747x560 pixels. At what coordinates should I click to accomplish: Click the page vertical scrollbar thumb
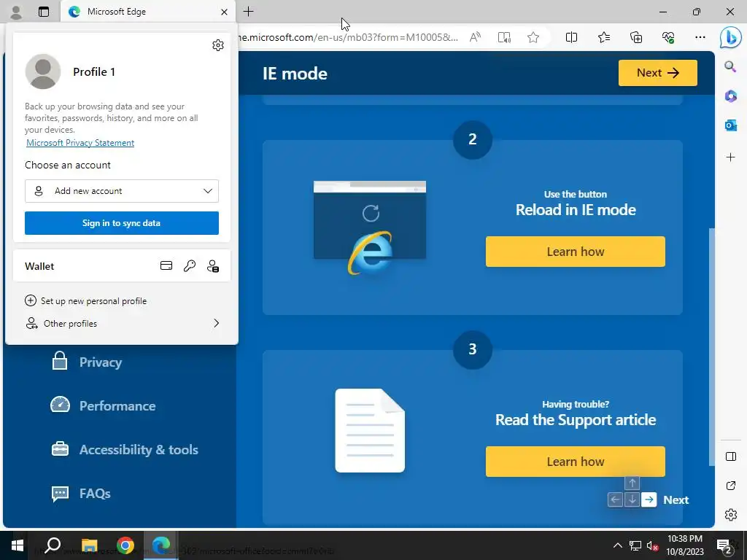[x=712, y=346]
